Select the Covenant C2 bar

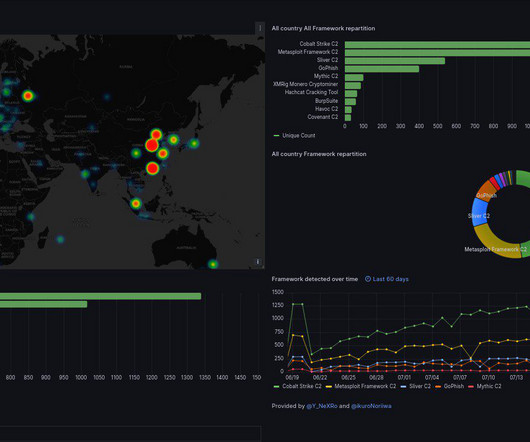(348, 118)
